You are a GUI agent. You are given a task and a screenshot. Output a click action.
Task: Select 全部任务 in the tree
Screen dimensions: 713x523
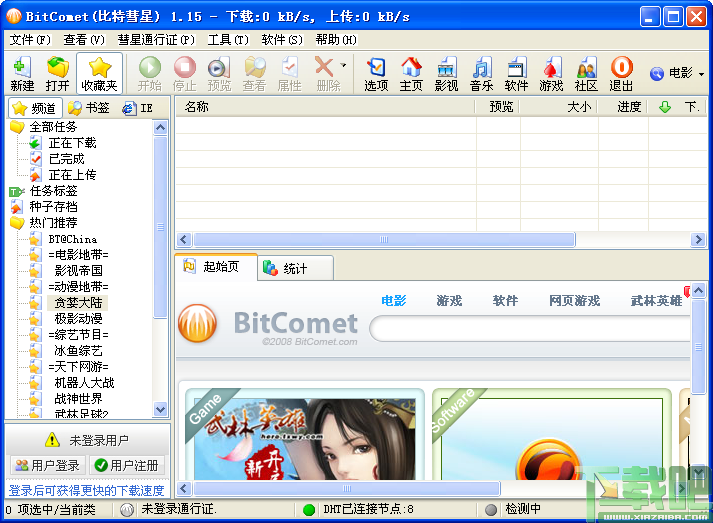coord(53,127)
